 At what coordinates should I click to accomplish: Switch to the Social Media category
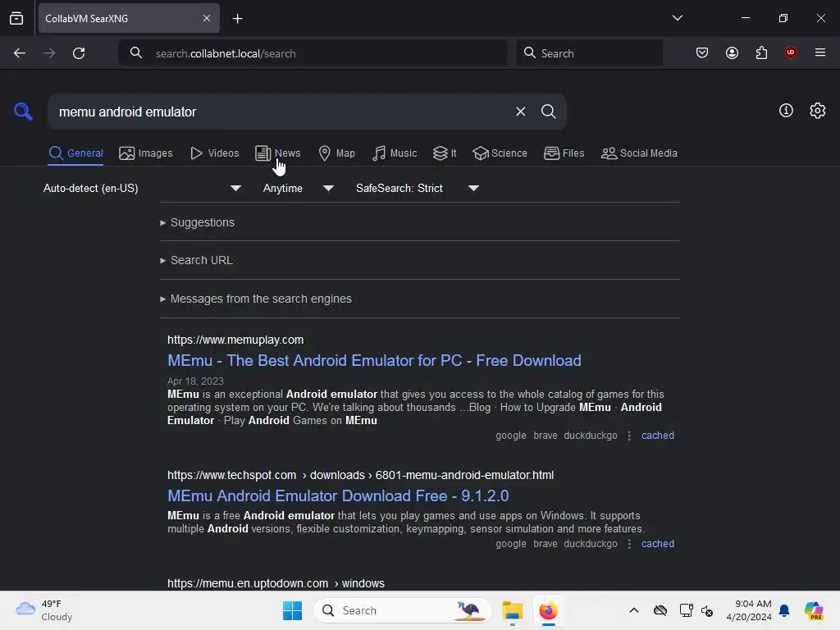coord(639,153)
